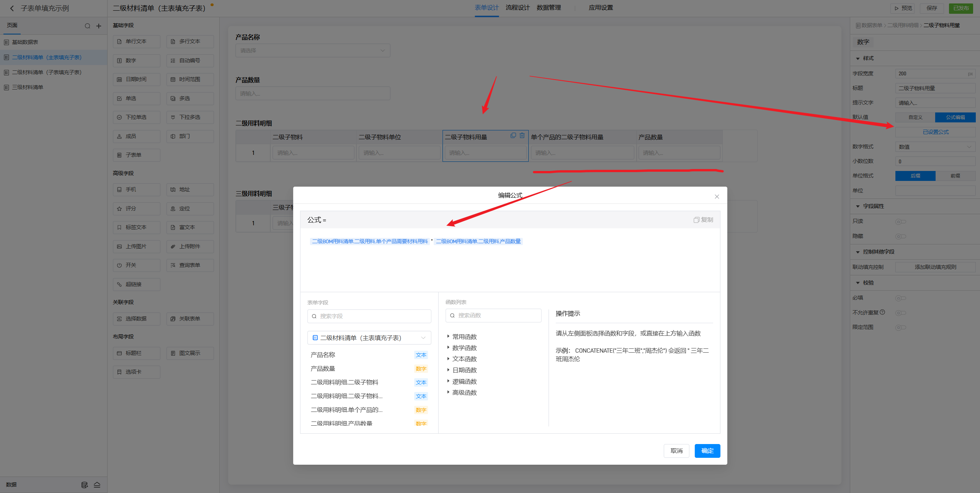Switch to the 流程设计 tab
Screen dimensions: 980x493
pyautogui.click(x=518, y=8)
